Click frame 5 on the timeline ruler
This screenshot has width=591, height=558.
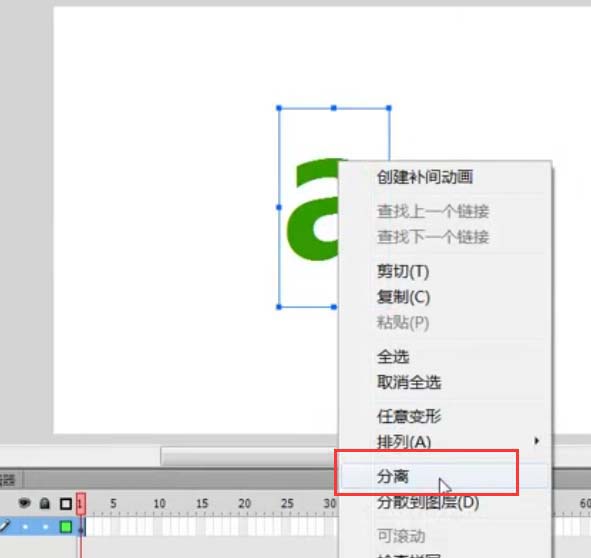click(113, 503)
